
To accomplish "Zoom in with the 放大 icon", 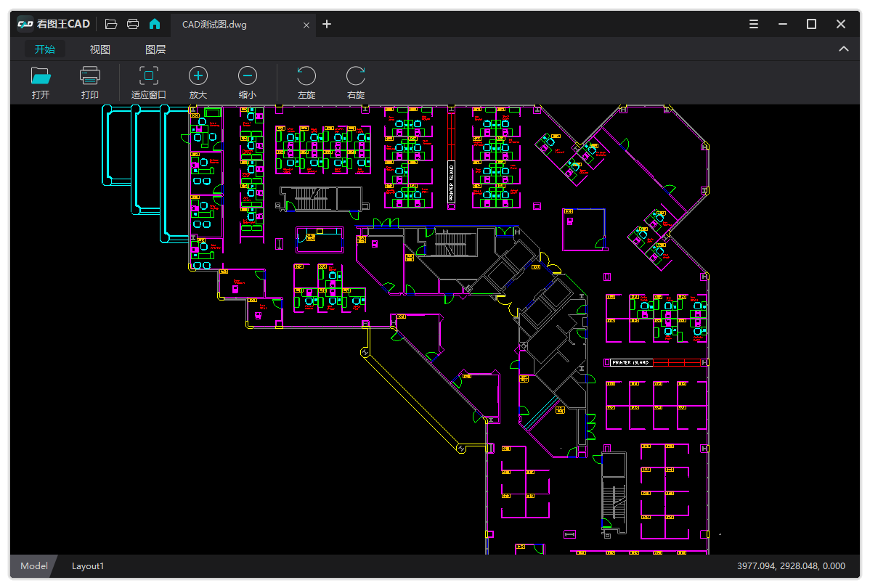I will tap(198, 75).
